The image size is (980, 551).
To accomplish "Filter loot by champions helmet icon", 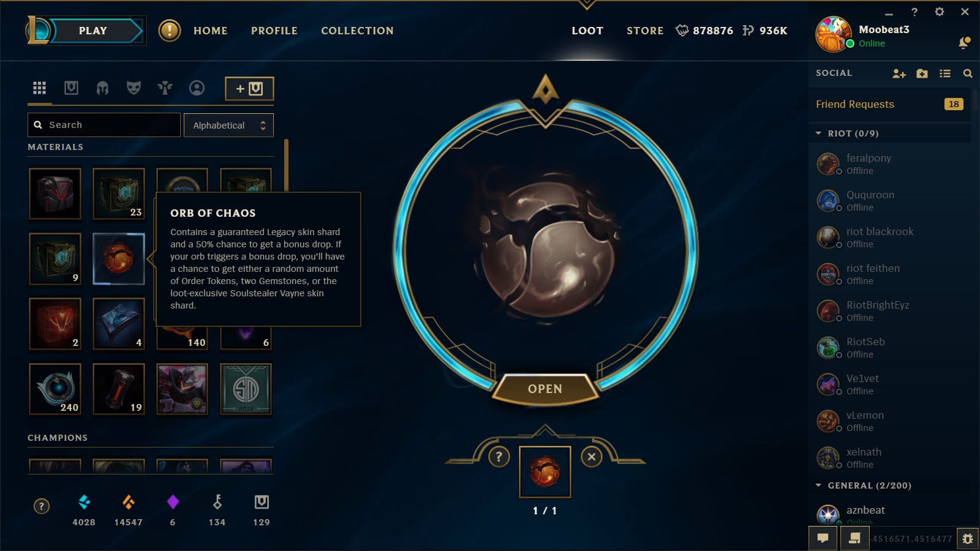I will click(102, 88).
